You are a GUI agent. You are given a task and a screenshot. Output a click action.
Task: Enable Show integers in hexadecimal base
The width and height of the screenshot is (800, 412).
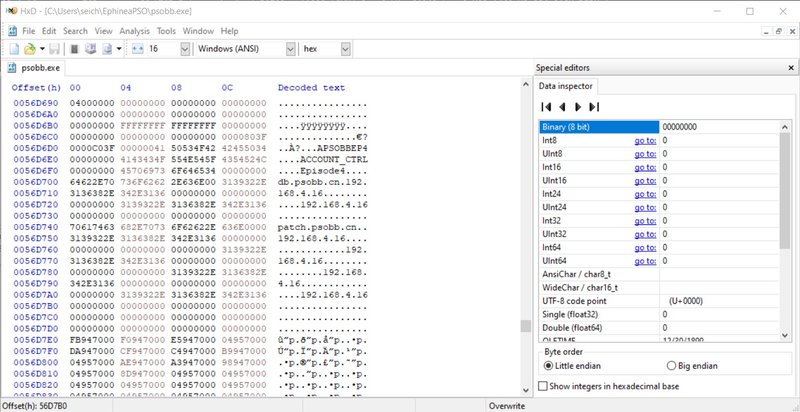[544, 386]
